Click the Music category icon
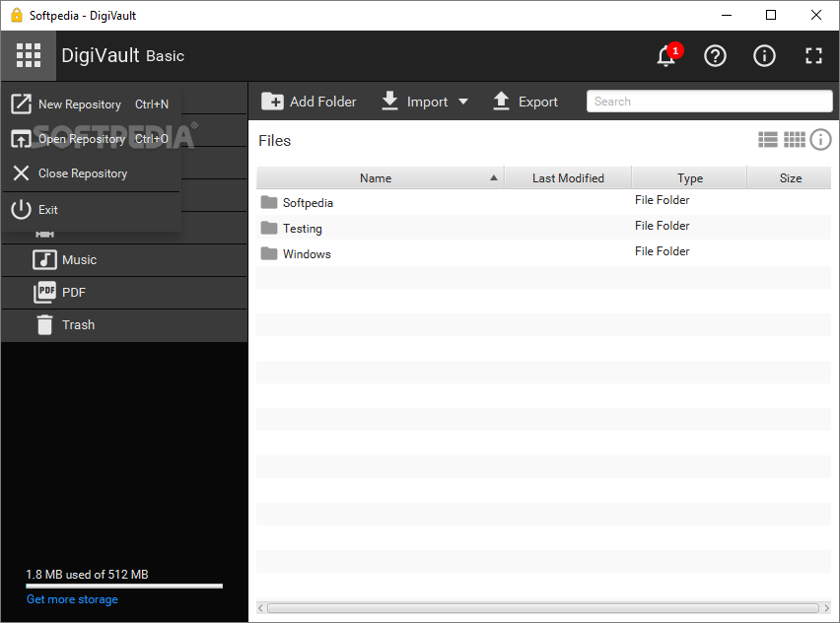The image size is (840, 623). pyautogui.click(x=44, y=260)
